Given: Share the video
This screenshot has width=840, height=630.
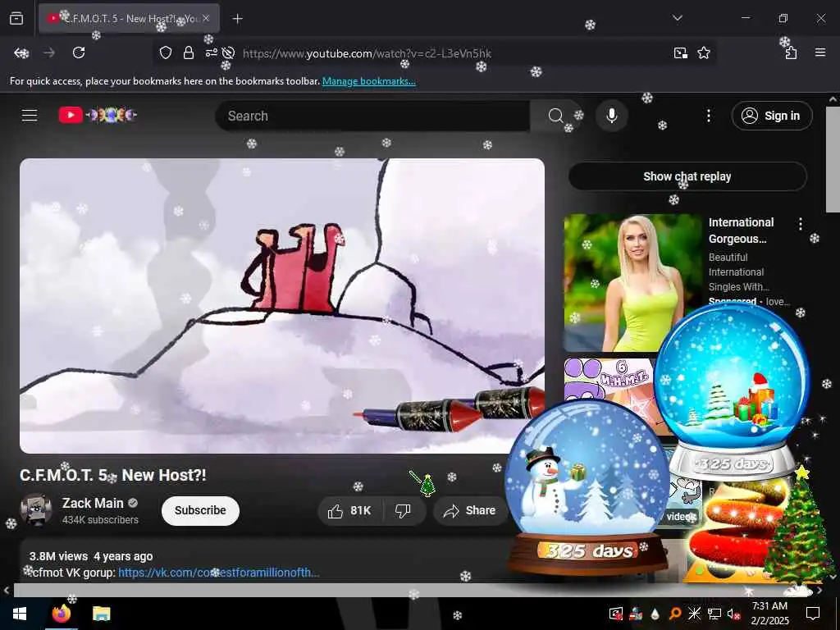Looking at the screenshot, I should click(x=470, y=511).
